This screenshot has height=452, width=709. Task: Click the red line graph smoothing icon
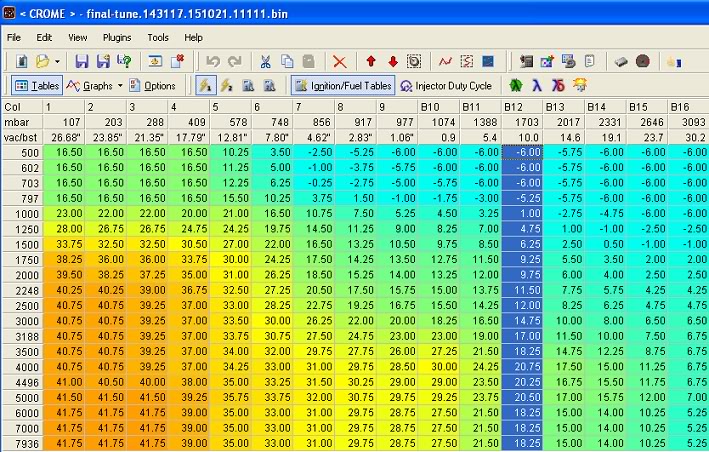[x=445, y=61]
